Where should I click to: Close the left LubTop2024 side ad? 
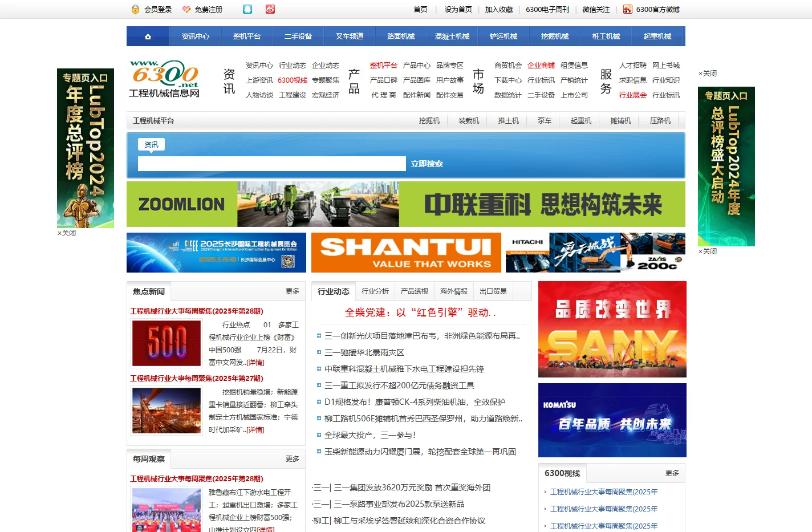pos(67,233)
